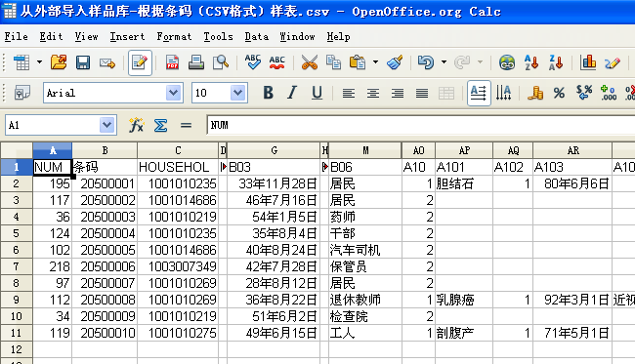This screenshot has width=635, height=364.
Task: Click the Paste clipboard icon
Action: pyautogui.click(x=358, y=62)
